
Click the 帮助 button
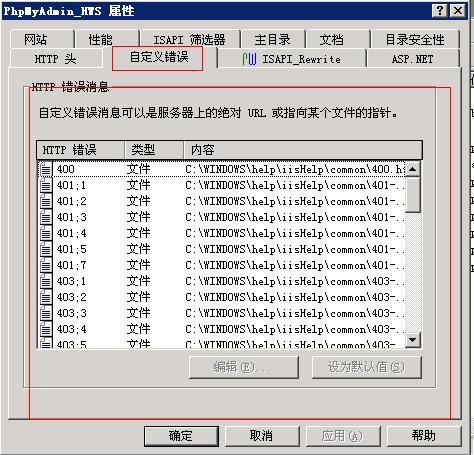click(x=424, y=436)
